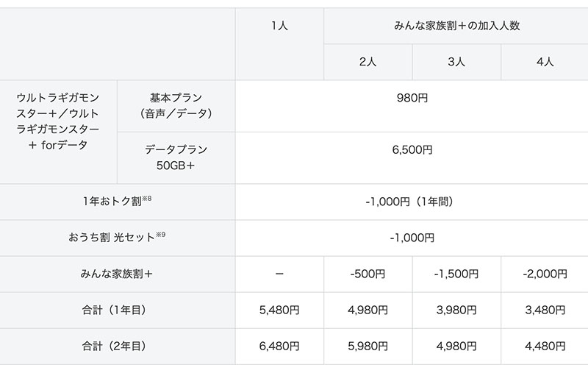Click the データプラン 50GB＋ row label

(176, 157)
